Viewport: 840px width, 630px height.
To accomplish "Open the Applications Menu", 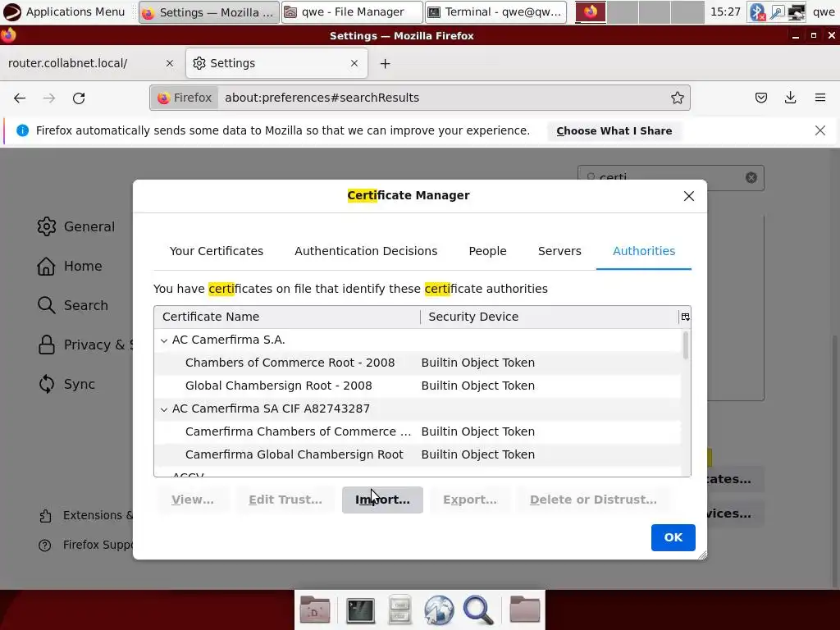I will (x=64, y=11).
